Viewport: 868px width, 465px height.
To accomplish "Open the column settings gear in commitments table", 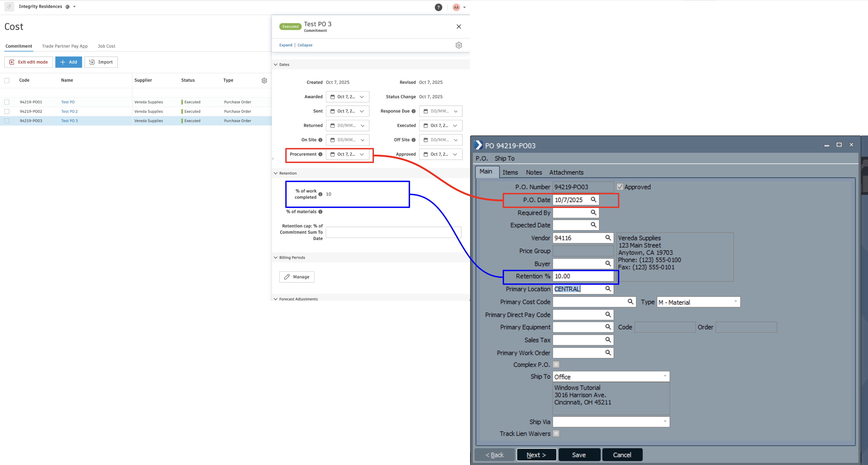I will click(x=264, y=80).
